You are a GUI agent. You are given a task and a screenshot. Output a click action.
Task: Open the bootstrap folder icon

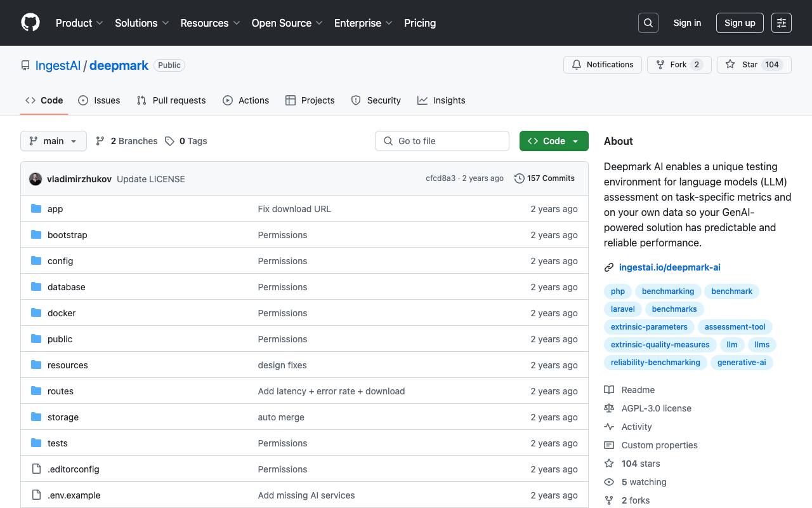tap(36, 235)
